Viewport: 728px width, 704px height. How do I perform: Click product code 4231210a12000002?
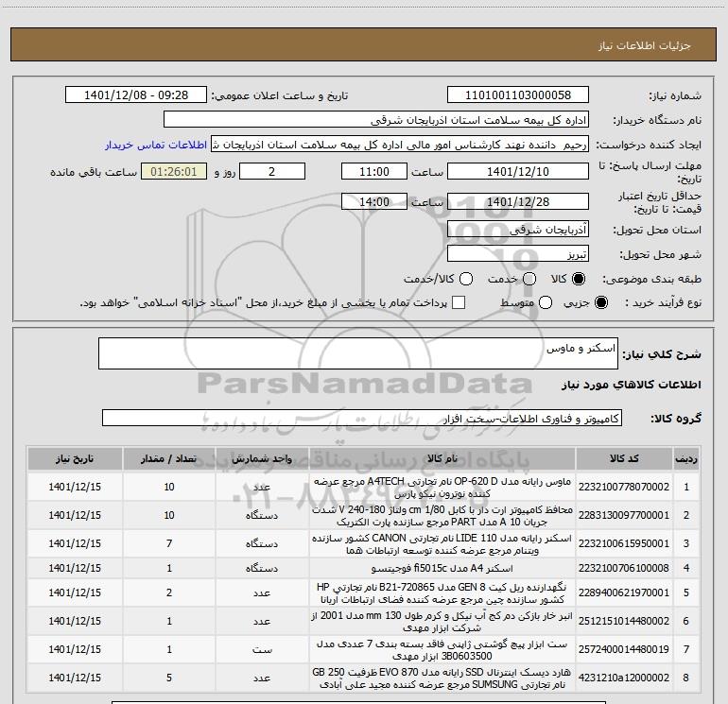pyautogui.click(x=624, y=678)
